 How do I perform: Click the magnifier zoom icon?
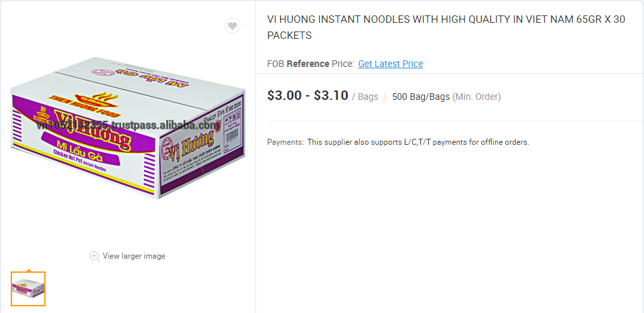[x=94, y=256]
